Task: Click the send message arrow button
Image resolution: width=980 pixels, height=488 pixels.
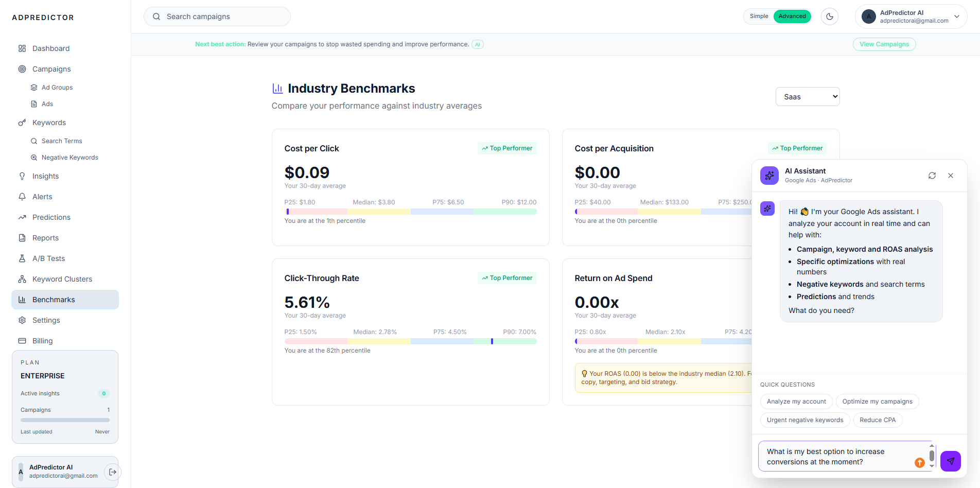Action: coord(950,461)
